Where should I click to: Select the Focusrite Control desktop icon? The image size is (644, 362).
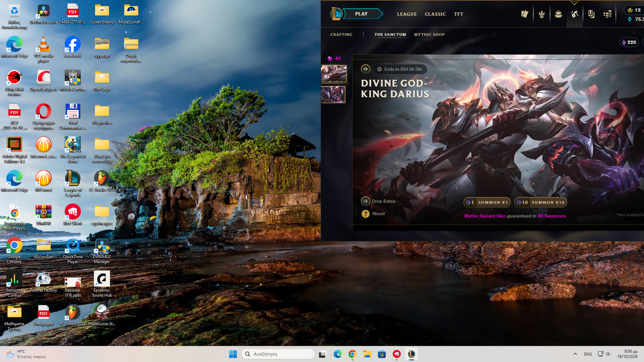point(14,284)
